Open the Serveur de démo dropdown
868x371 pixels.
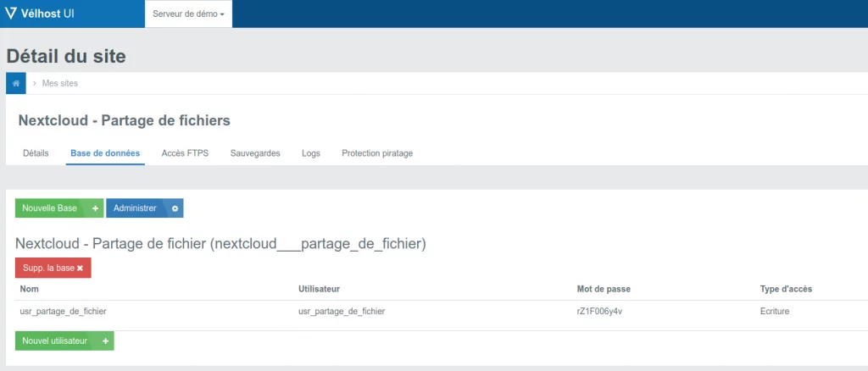pyautogui.click(x=189, y=14)
